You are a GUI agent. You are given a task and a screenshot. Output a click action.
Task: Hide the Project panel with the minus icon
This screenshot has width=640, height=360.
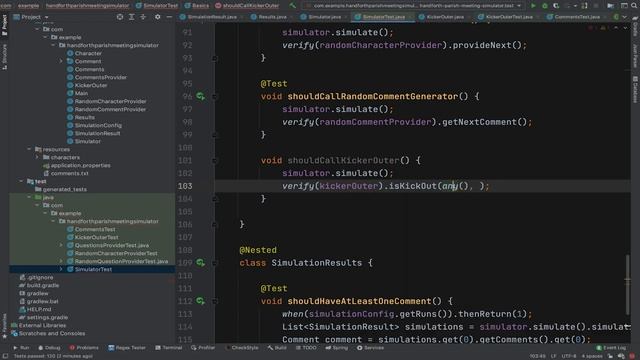[169, 17]
